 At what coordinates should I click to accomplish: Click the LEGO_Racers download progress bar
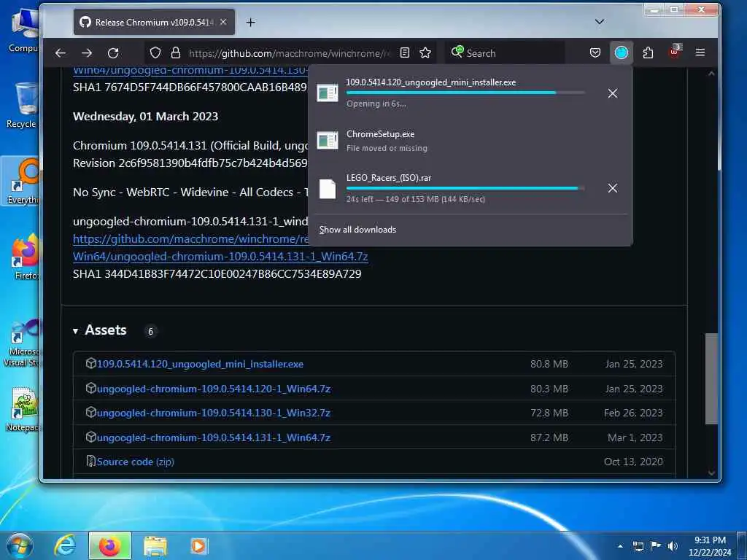coord(465,188)
